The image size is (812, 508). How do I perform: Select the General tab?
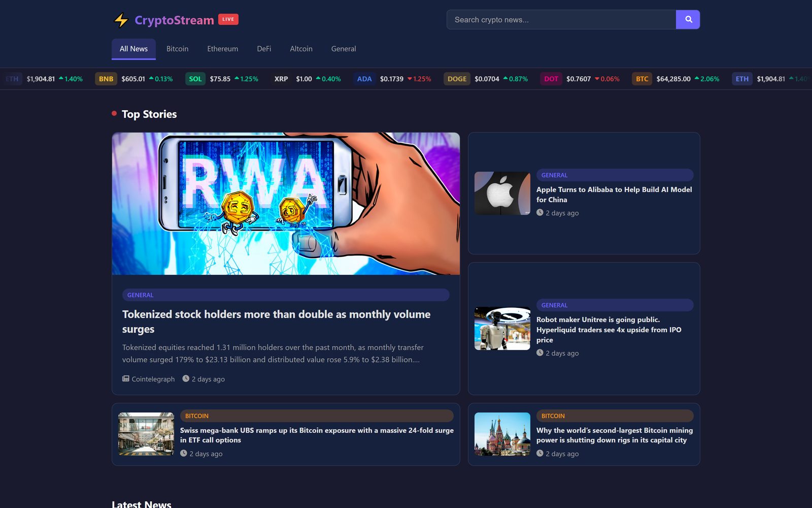click(x=344, y=49)
